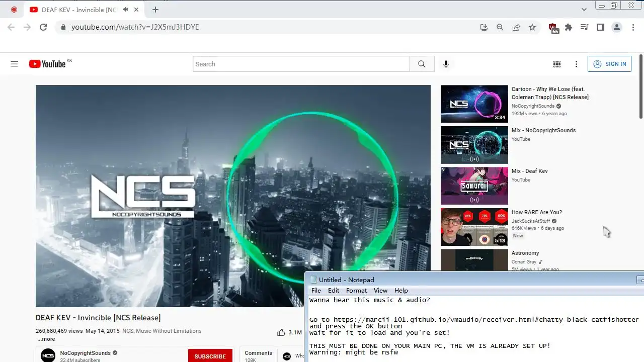The height and width of the screenshot is (362, 644).
Task: Open Notepad Help menu
Action: (x=401, y=291)
